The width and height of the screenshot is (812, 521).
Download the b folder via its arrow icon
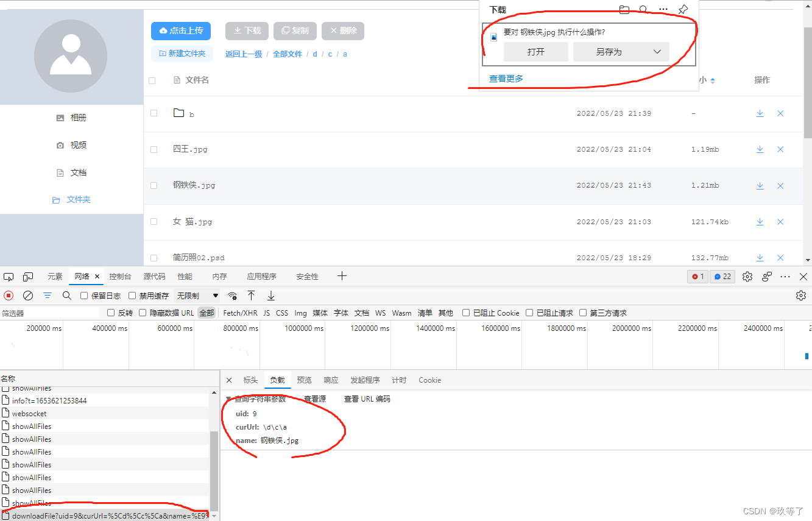point(760,113)
